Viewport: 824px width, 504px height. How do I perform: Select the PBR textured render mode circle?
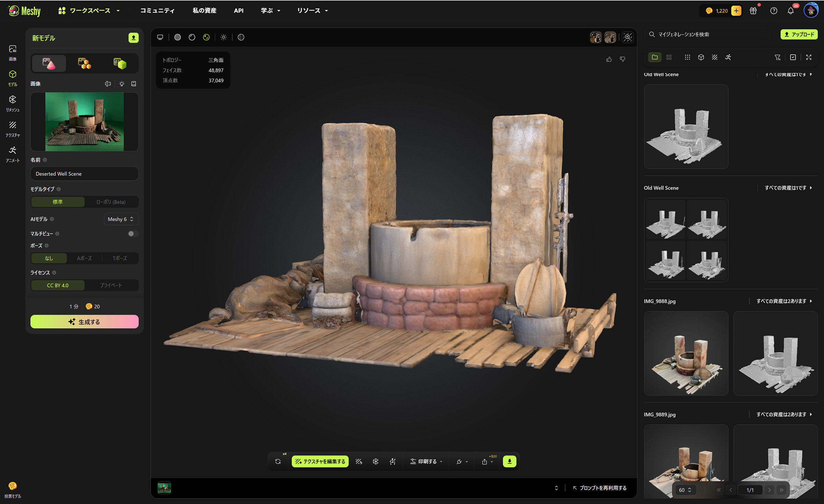pos(206,37)
